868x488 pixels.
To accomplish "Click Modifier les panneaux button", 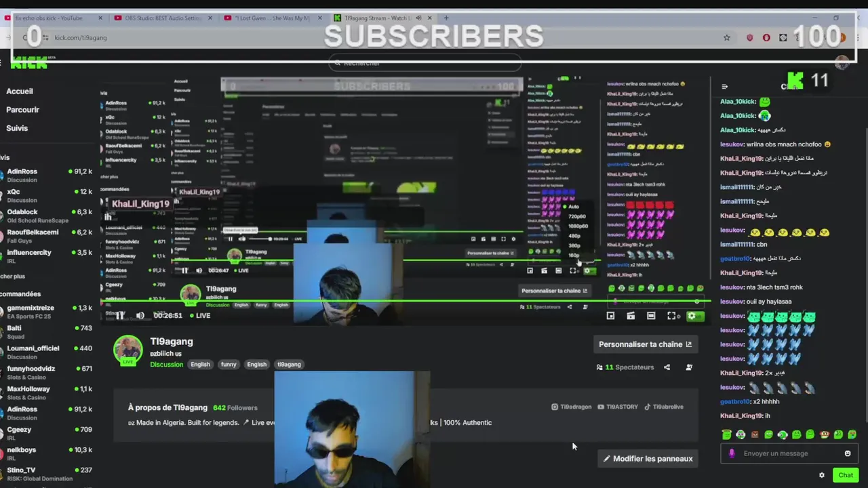I will [648, 459].
